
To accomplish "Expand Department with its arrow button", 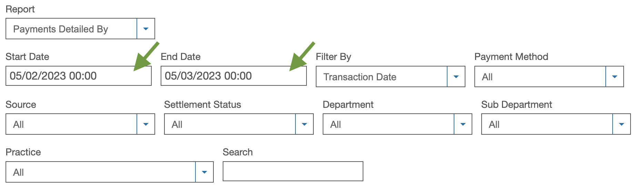I will 463,124.
